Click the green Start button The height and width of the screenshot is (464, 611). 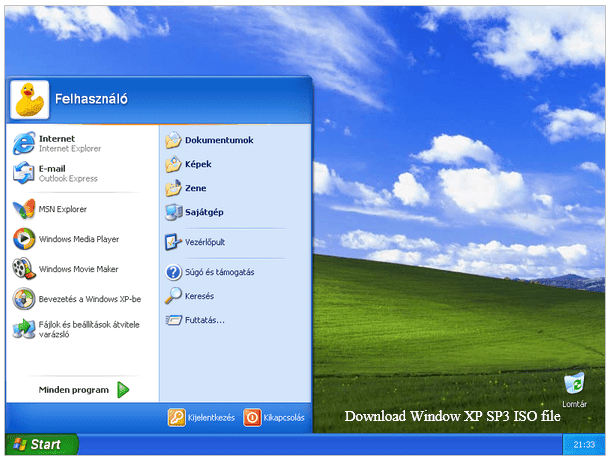point(42,444)
